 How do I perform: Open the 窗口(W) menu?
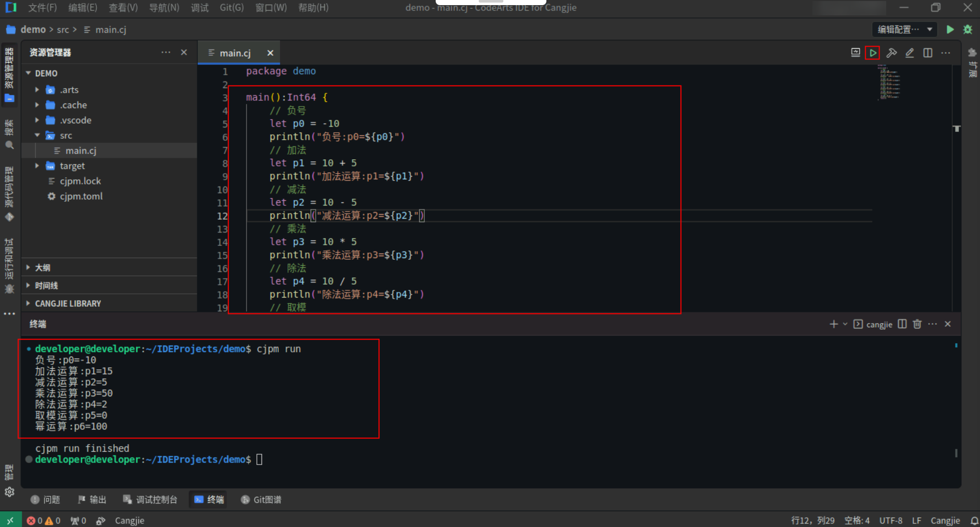271,8
